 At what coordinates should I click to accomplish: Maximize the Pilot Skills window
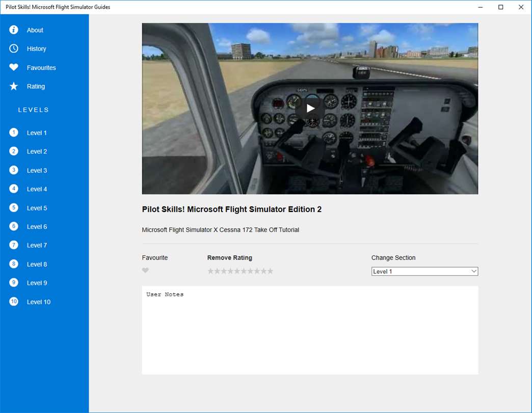point(501,7)
